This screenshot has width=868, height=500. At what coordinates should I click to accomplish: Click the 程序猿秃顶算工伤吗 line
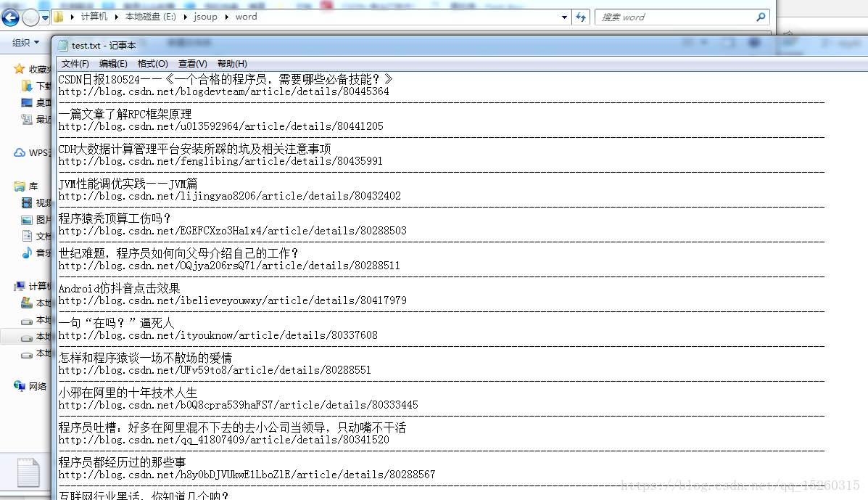(115, 219)
